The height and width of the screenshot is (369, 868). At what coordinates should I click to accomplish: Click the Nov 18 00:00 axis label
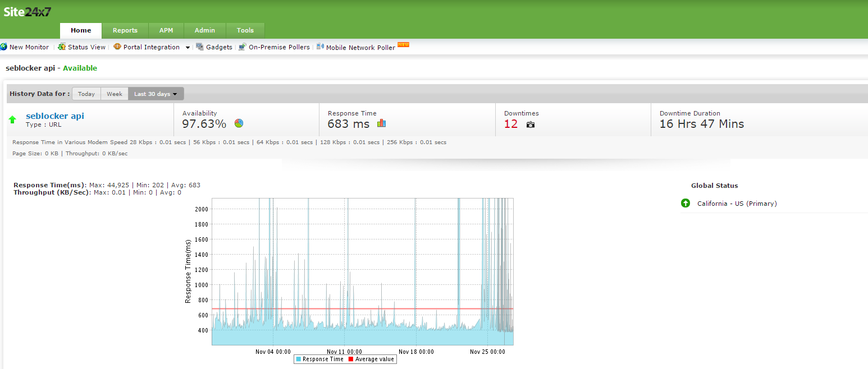pos(416,352)
